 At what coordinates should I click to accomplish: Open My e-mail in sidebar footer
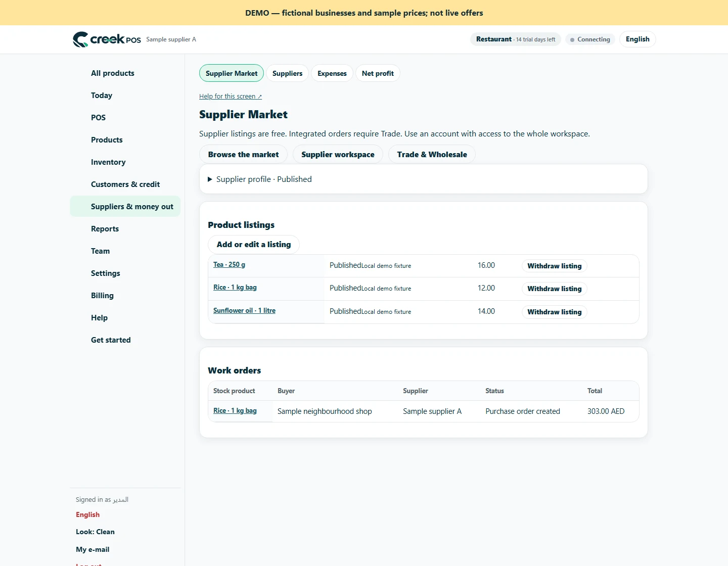coord(93,549)
